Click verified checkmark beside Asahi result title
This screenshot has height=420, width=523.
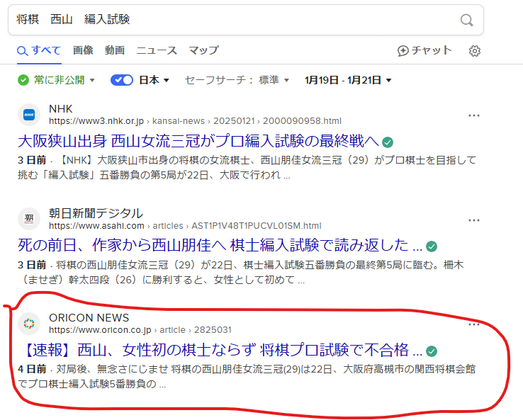[432, 246]
